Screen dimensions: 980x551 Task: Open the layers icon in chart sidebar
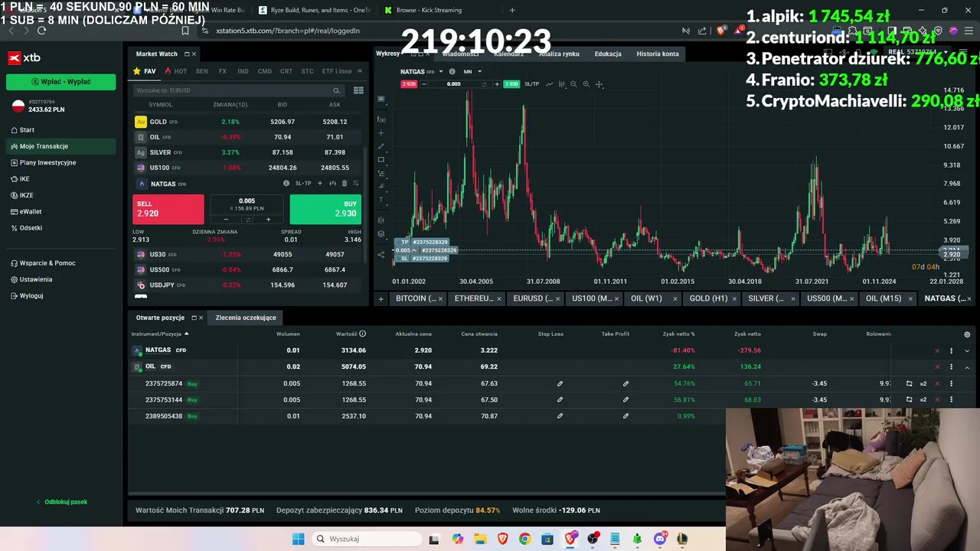coord(381,234)
